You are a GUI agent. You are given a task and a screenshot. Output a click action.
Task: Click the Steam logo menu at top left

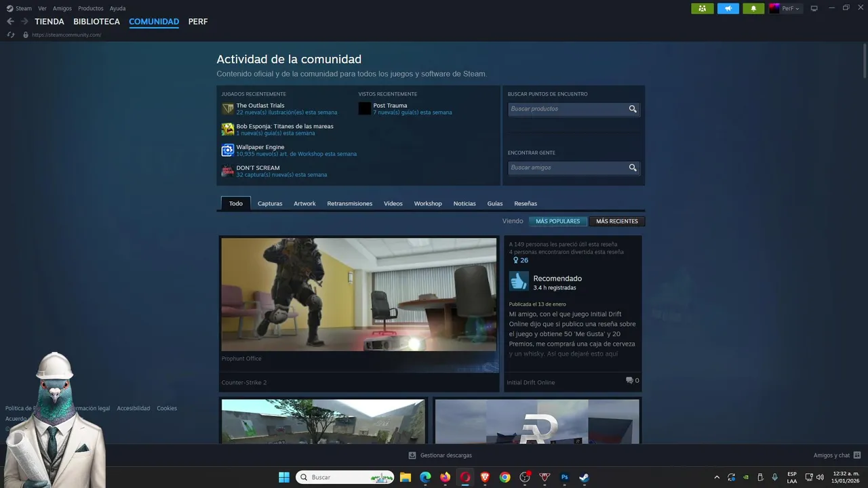pos(19,8)
